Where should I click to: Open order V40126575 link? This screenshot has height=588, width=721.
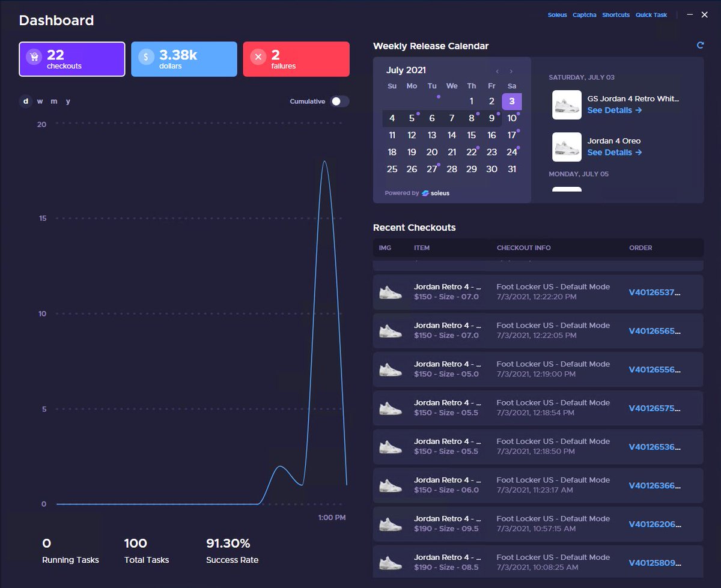coord(655,408)
